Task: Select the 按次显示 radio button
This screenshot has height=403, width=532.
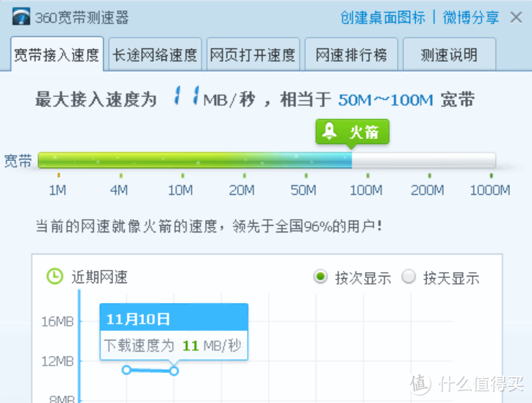Action: coord(320,277)
